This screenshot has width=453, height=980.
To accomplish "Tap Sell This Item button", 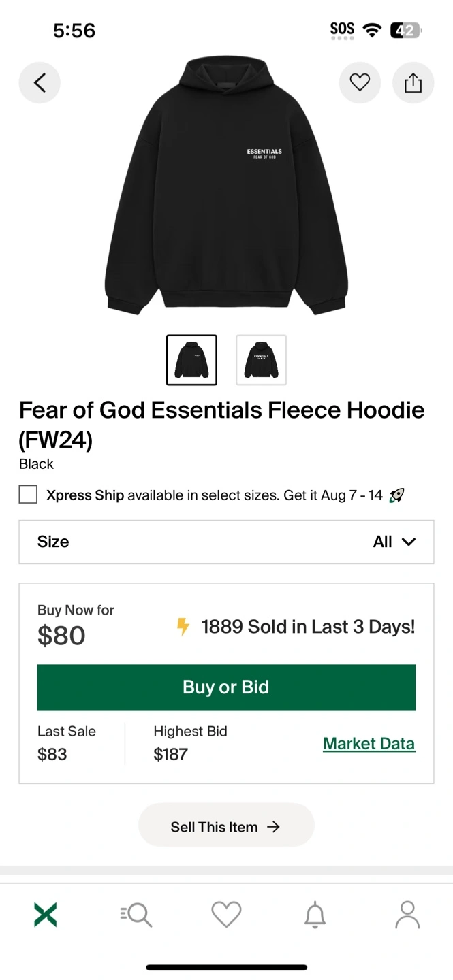I will (x=226, y=827).
